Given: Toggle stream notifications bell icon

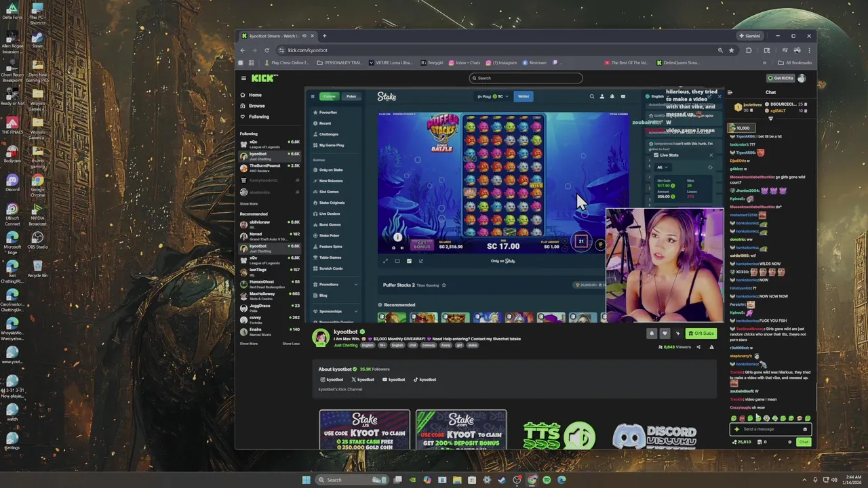Looking at the screenshot, I should pos(652,333).
